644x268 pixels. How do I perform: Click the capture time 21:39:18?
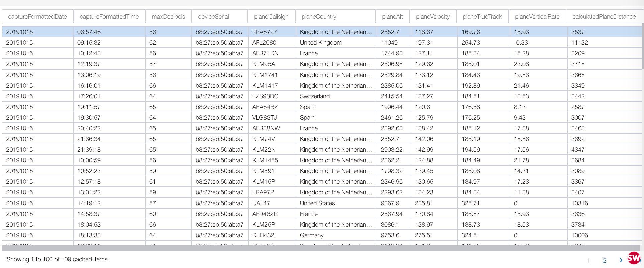click(x=89, y=150)
